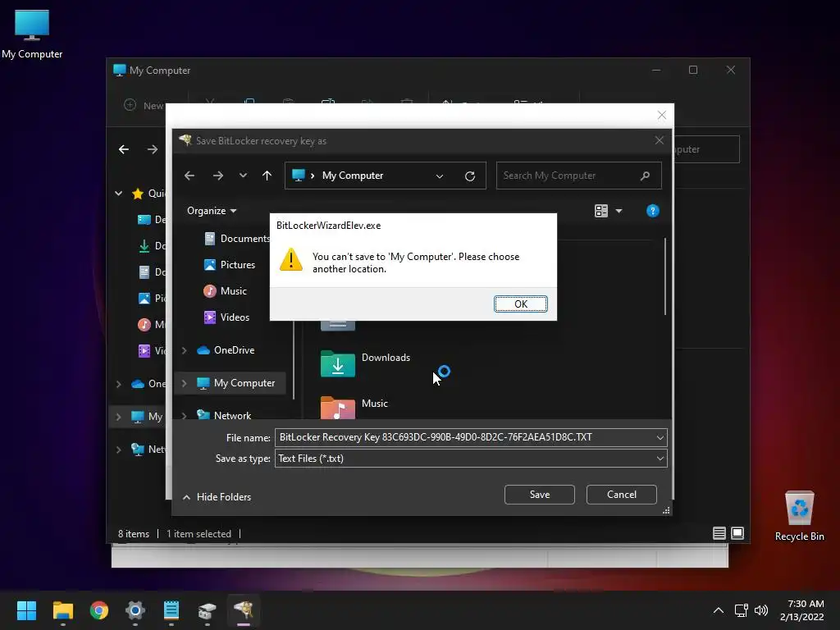
Task: Collapse Quick access in My Computer window
Action: pyautogui.click(x=118, y=194)
